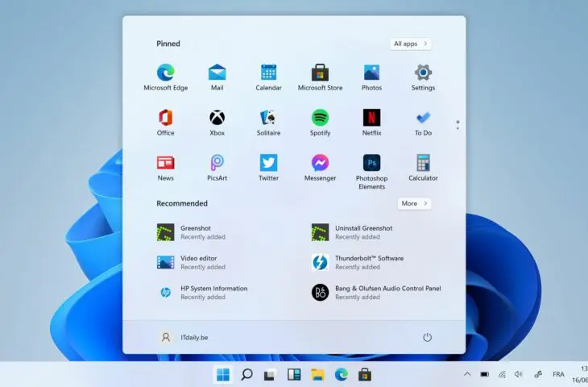Open Bang & Olufsen Audio Control Panel
The height and width of the screenshot is (387, 588).
(376, 293)
